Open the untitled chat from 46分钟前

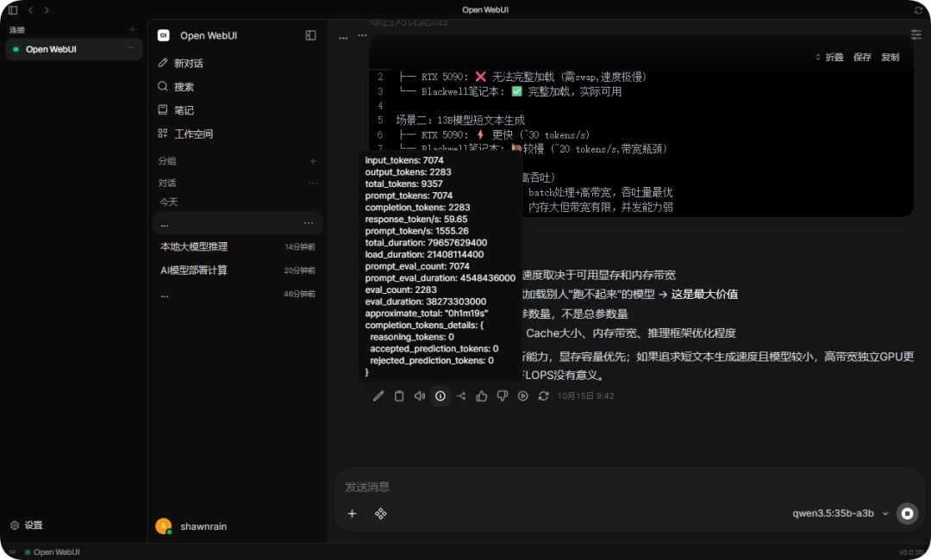tap(238, 295)
